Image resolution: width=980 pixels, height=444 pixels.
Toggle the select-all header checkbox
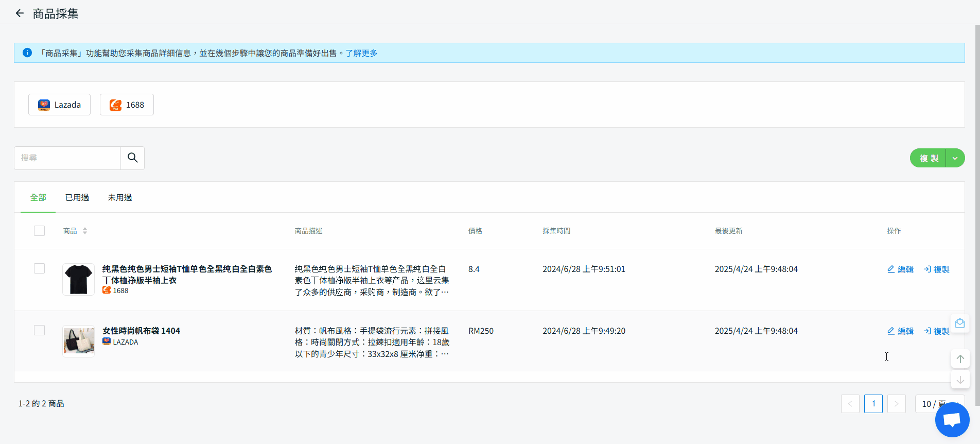[x=39, y=231]
